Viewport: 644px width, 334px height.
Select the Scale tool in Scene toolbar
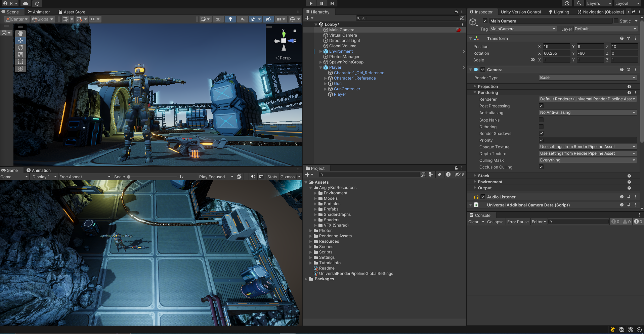point(20,55)
